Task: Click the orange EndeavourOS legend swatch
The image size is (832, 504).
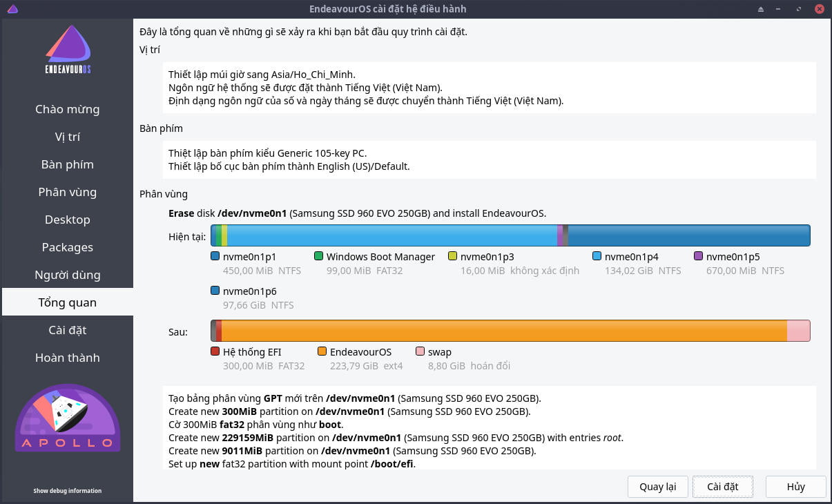Action: pyautogui.click(x=322, y=351)
